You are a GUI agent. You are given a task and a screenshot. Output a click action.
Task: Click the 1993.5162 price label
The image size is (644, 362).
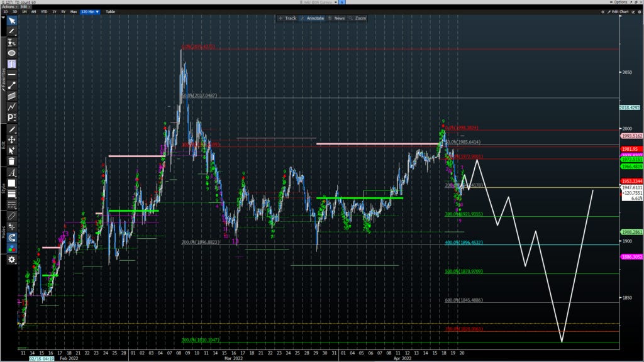click(x=631, y=136)
